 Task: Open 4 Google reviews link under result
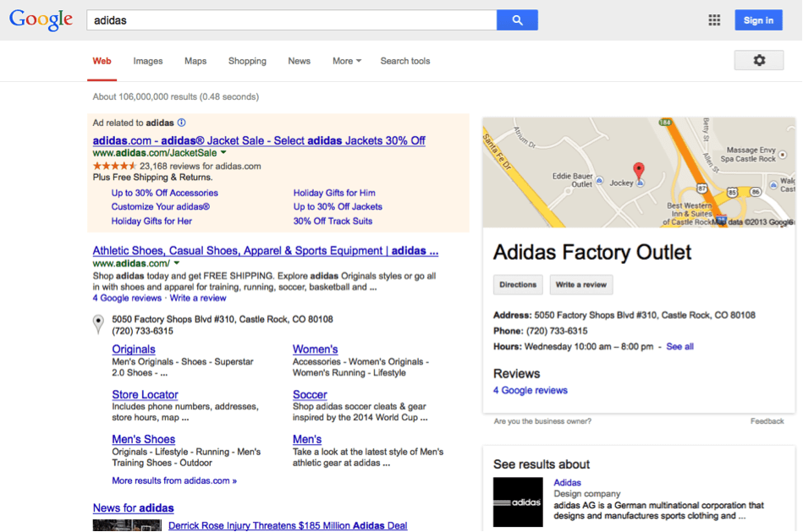click(x=127, y=298)
